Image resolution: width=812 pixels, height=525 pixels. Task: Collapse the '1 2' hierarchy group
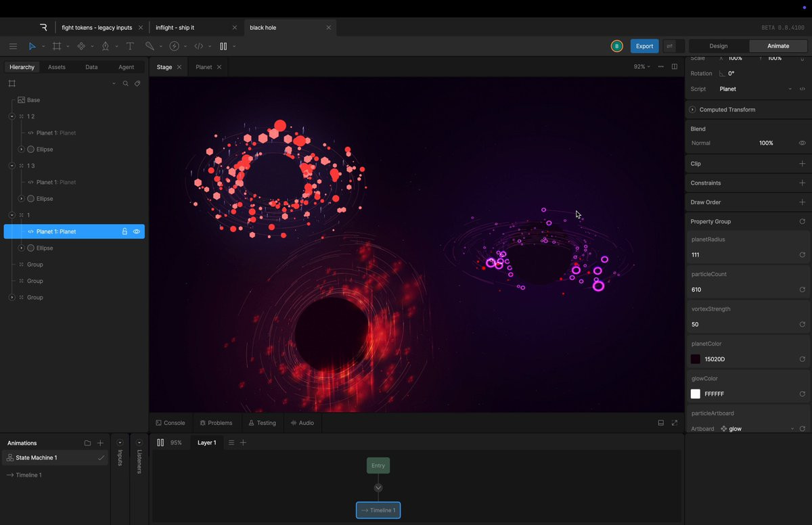click(x=12, y=116)
